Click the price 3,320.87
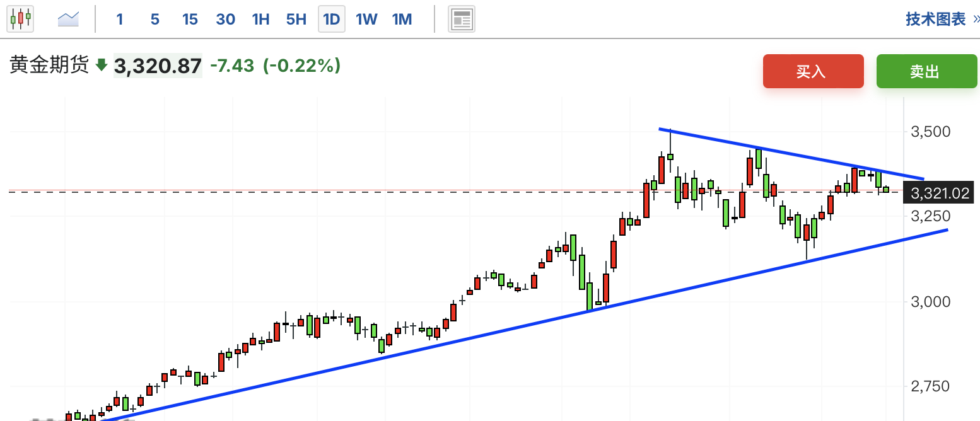The width and height of the screenshot is (980, 421). pos(158,66)
